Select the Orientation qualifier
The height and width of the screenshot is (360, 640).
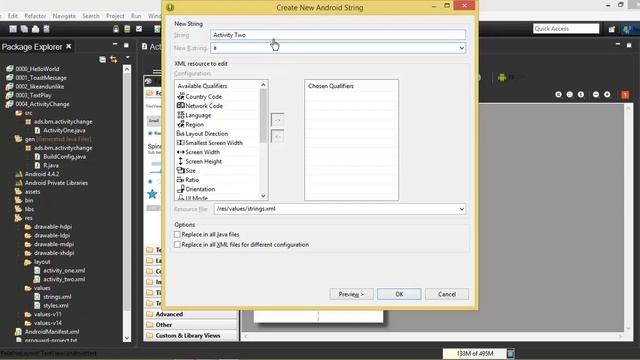click(196, 189)
